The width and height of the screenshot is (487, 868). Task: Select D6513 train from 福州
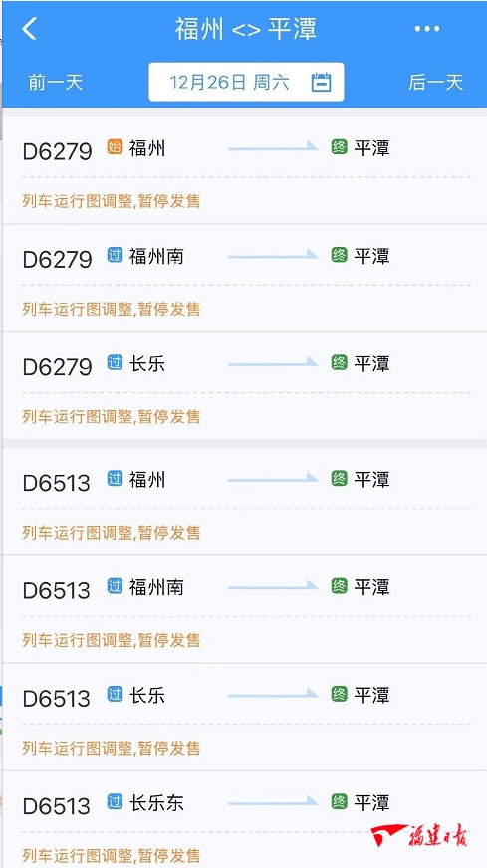click(244, 501)
